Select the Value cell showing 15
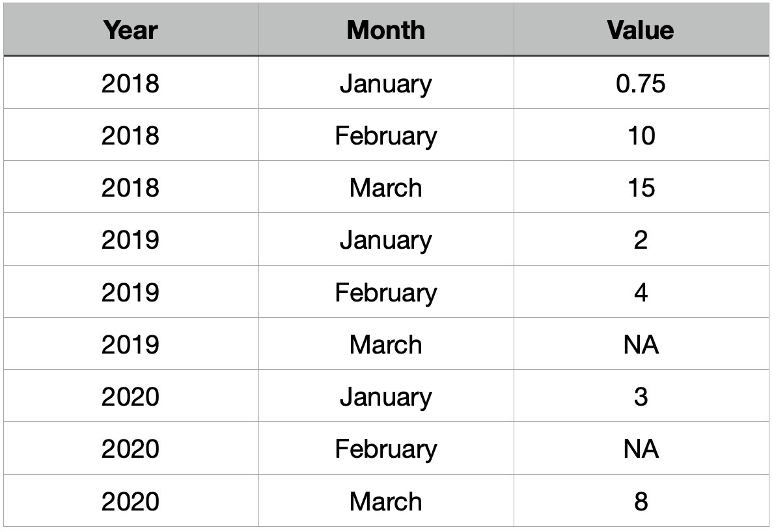This screenshot has width=774, height=532. coord(641,188)
